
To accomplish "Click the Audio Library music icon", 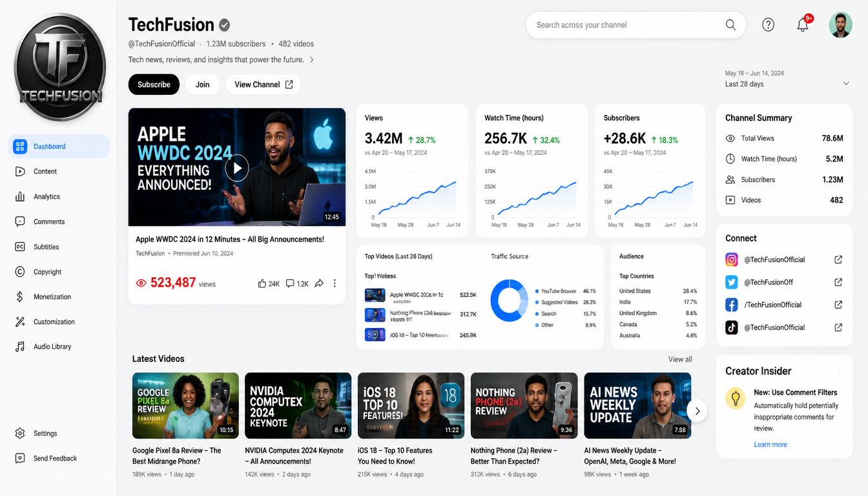I will (20, 346).
